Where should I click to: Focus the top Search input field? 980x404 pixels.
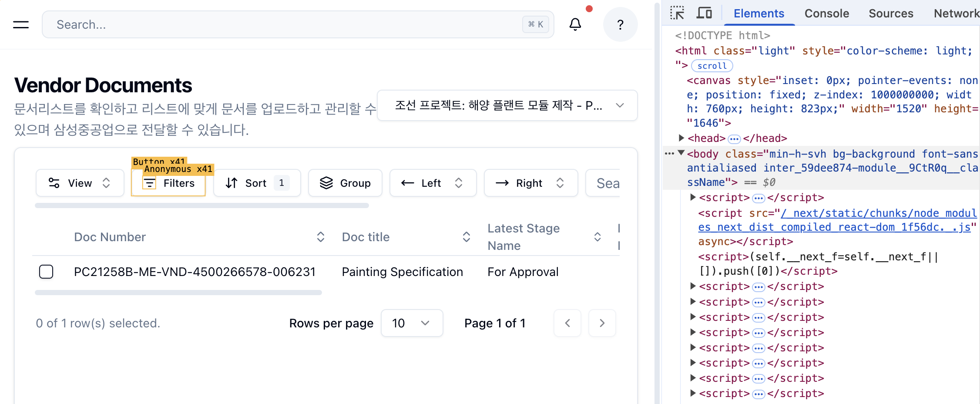click(298, 24)
